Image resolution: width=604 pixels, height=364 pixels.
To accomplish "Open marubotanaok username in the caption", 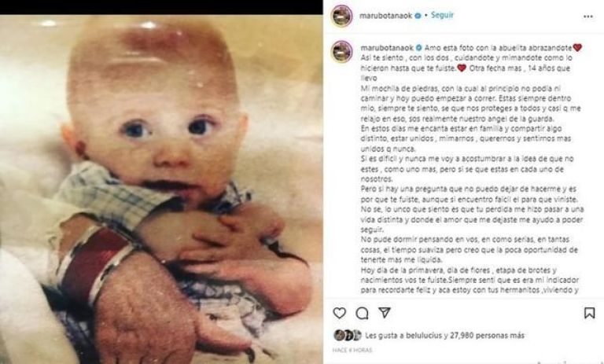I will (x=387, y=48).
